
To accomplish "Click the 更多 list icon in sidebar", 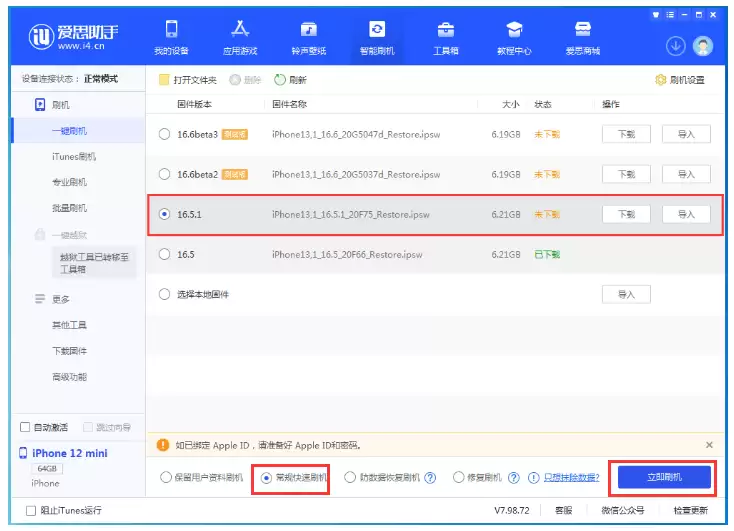I will pos(40,299).
